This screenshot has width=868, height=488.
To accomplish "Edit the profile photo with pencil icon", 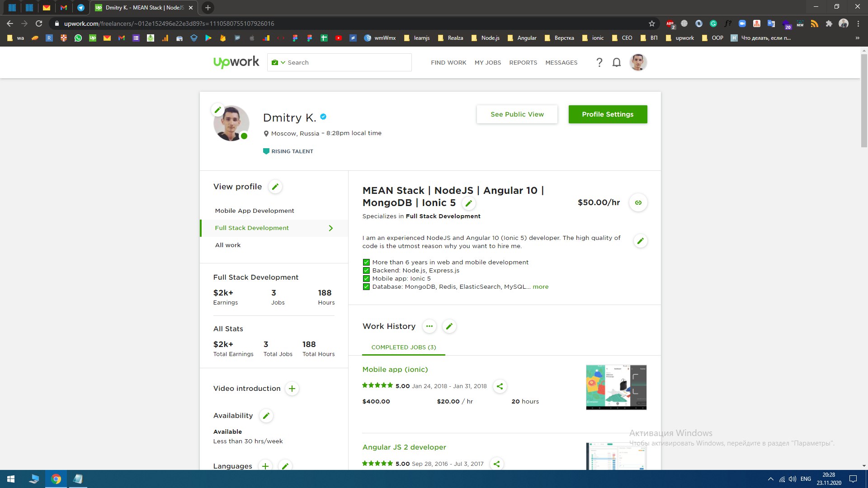I will click(218, 110).
